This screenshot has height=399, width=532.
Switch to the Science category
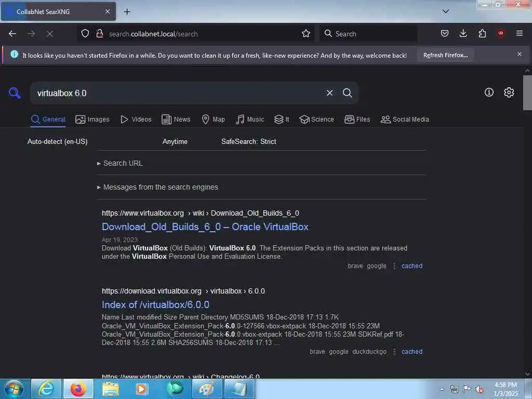(316, 119)
